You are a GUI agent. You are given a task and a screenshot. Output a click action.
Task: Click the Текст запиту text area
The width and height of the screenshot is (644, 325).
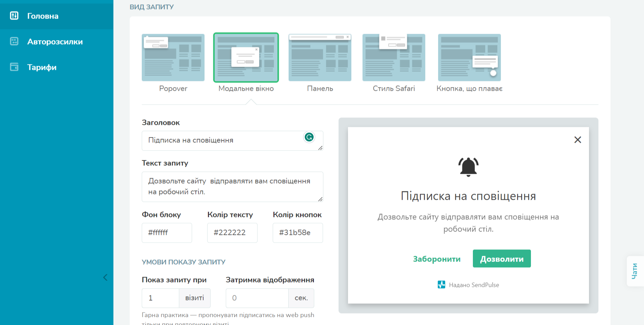coord(232,186)
